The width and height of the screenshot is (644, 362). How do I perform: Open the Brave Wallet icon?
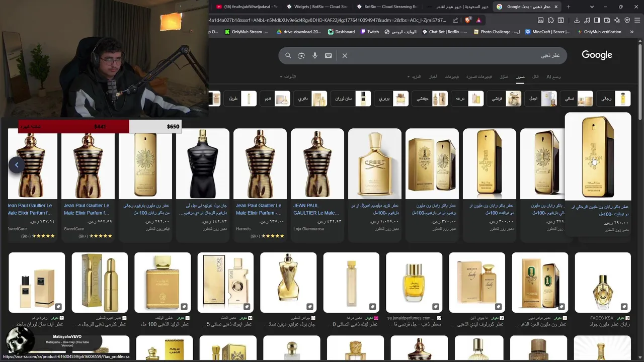tap(607, 20)
